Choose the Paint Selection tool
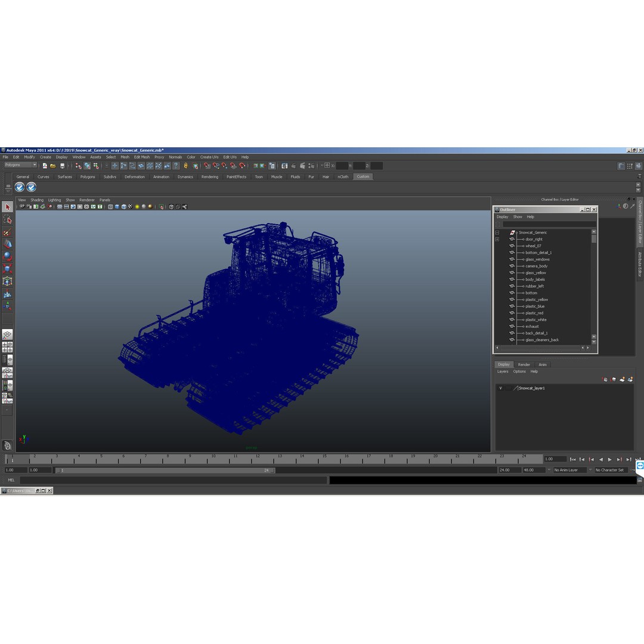 7,232
